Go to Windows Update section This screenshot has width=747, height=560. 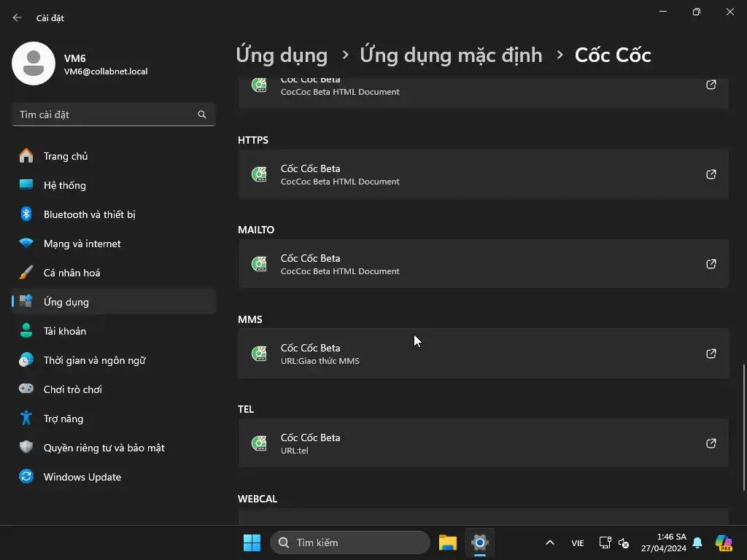(82, 477)
